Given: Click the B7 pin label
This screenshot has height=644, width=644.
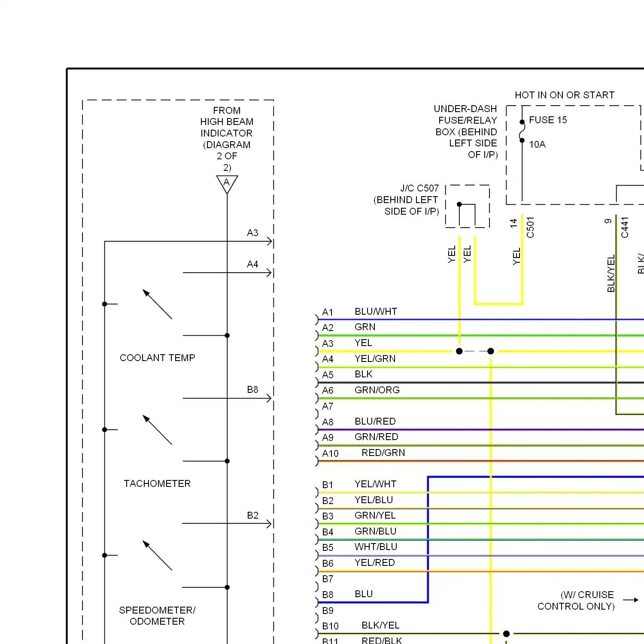Looking at the screenshot, I should pyautogui.click(x=328, y=579).
